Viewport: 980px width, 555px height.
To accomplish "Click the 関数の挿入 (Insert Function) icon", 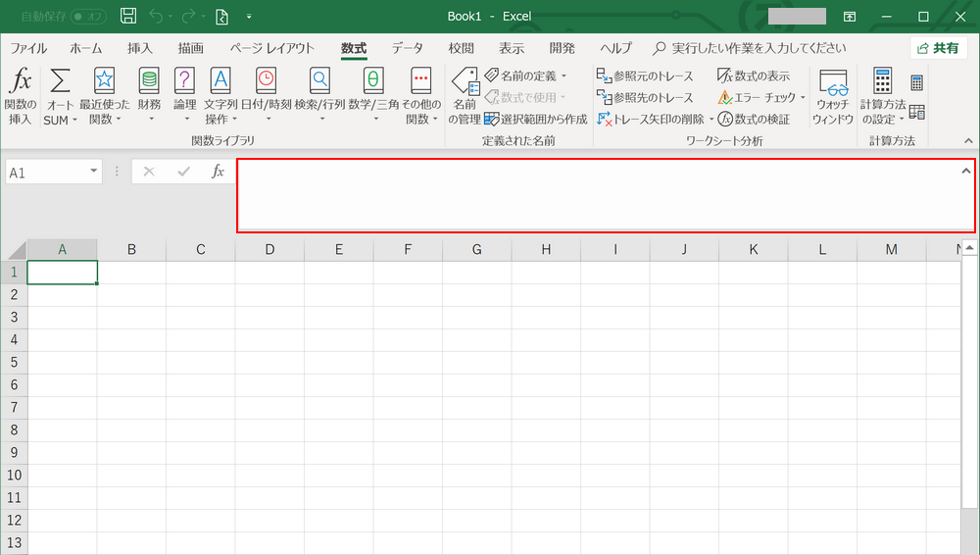I will tap(20, 82).
